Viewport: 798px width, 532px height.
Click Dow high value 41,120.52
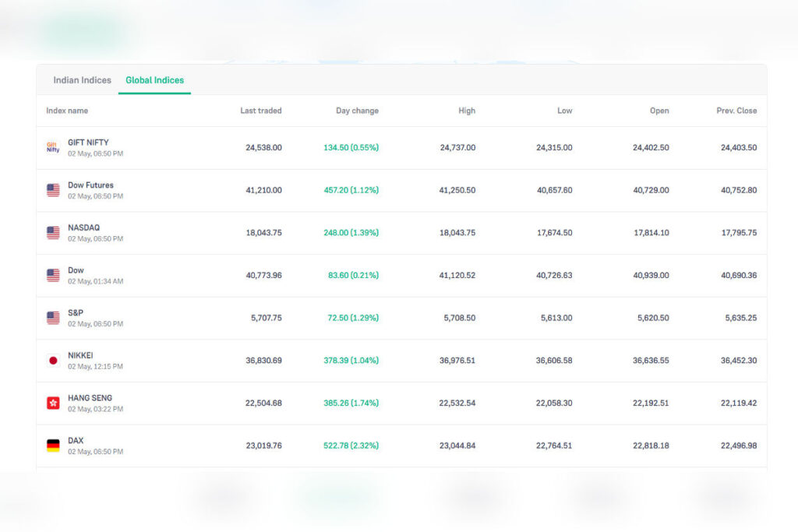(457, 275)
